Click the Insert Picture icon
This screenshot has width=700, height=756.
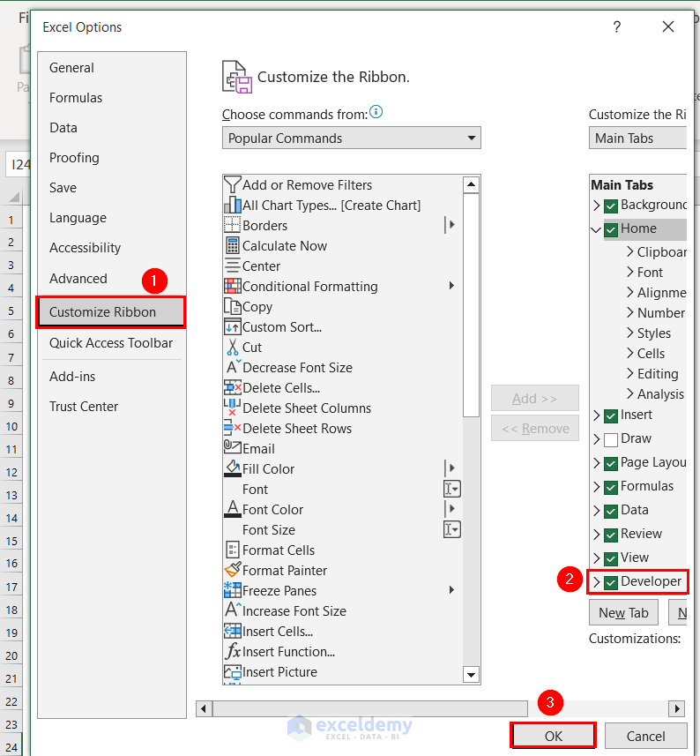click(233, 671)
